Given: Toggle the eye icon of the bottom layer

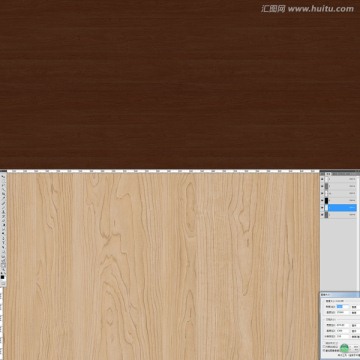Looking at the screenshot, I should [x=322, y=214].
